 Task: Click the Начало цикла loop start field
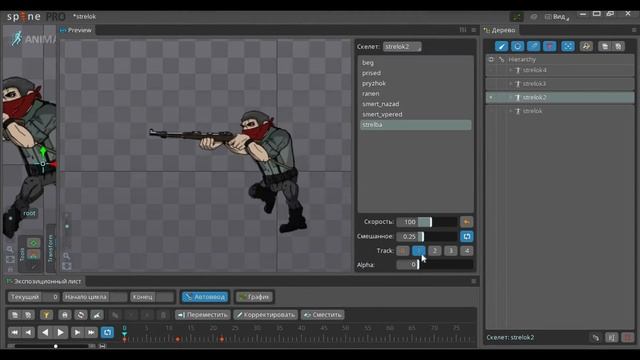[95, 297]
